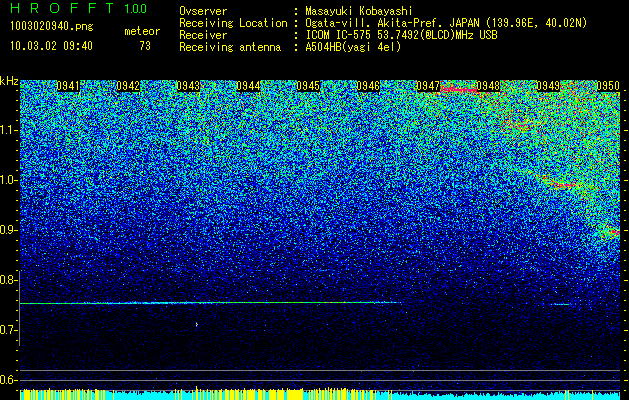Click the bright dot near 0.71 kHz under 0943
The width and height of the screenshot is (629, 400).
click(x=197, y=324)
